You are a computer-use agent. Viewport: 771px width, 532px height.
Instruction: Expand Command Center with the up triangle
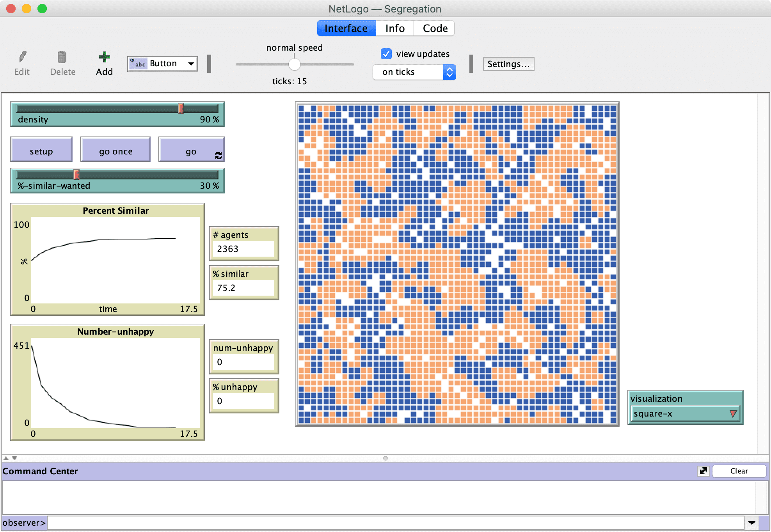pos(6,458)
